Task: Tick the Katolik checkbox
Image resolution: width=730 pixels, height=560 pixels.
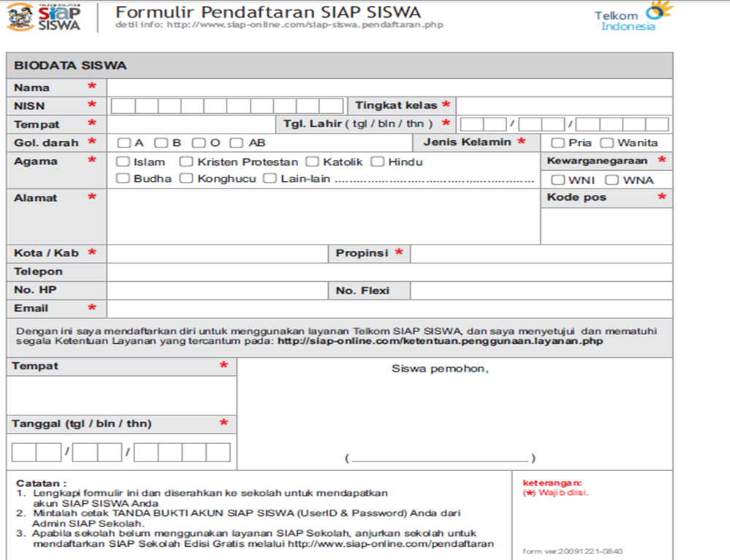Action: point(312,161)
